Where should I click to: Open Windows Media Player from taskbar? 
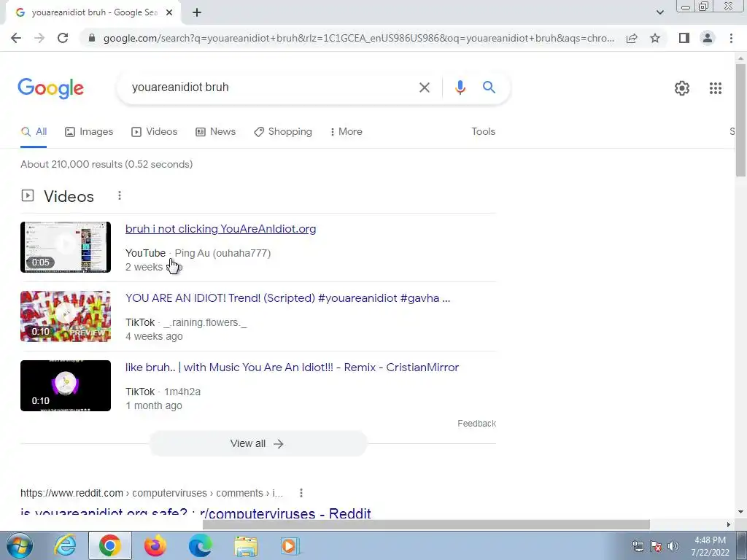pyautogui.click(x=290, y=545)
